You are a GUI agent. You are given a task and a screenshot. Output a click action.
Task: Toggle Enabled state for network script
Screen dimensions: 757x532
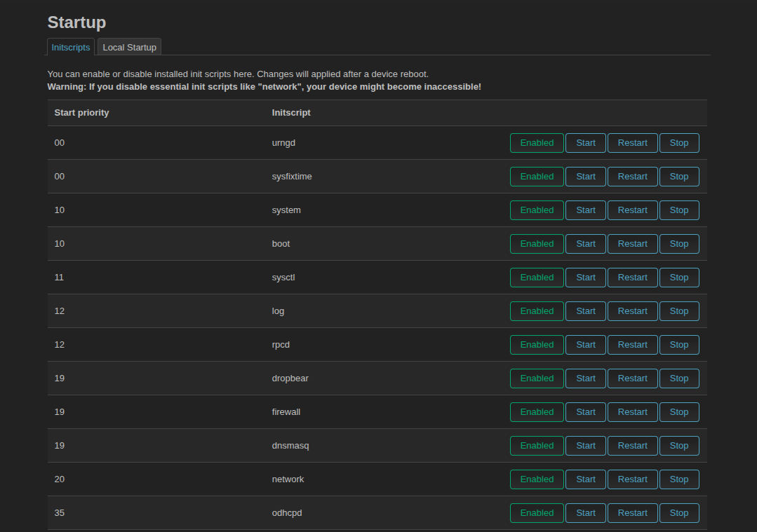pos(537,479)
